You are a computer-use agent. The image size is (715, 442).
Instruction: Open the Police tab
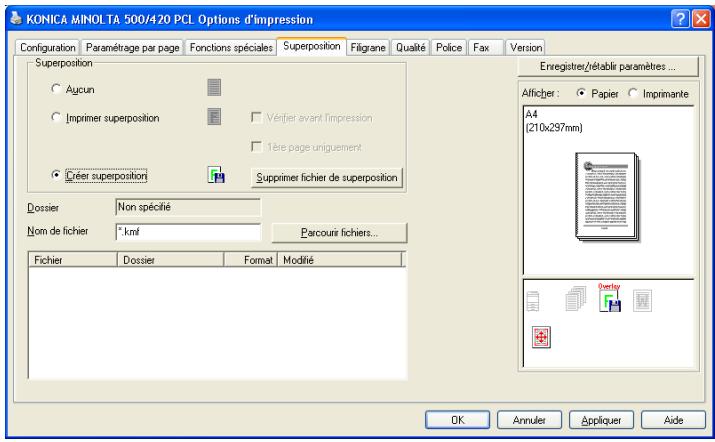click(x=449, y=47)
